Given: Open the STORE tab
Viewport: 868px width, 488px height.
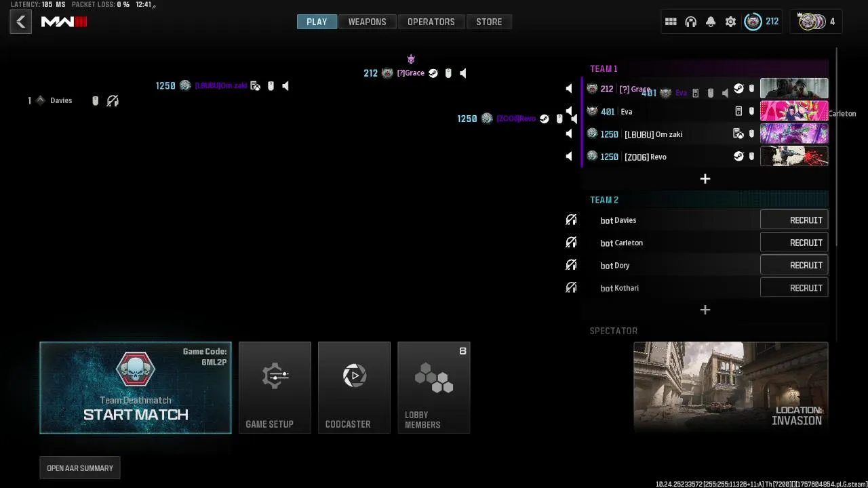Looking at the screenshot, I should coord(489,22).
